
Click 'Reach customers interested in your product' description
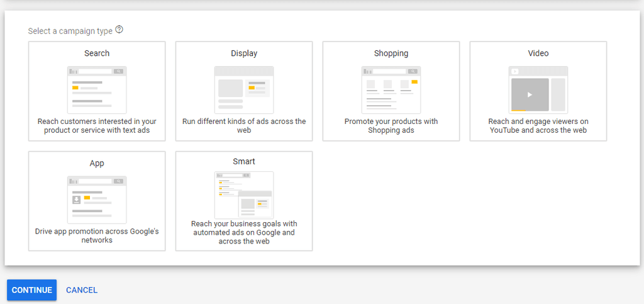pos(97,126)
